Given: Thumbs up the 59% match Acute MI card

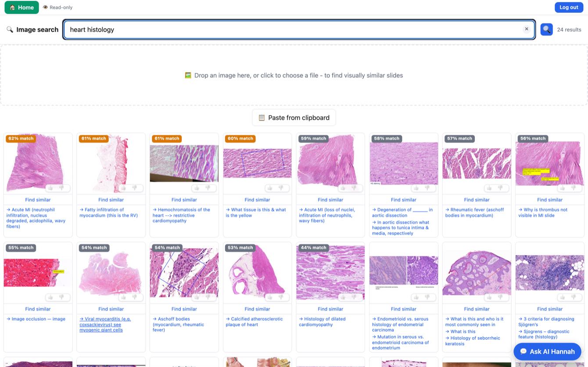Looking at the screenshot, I should coord(344,188).
